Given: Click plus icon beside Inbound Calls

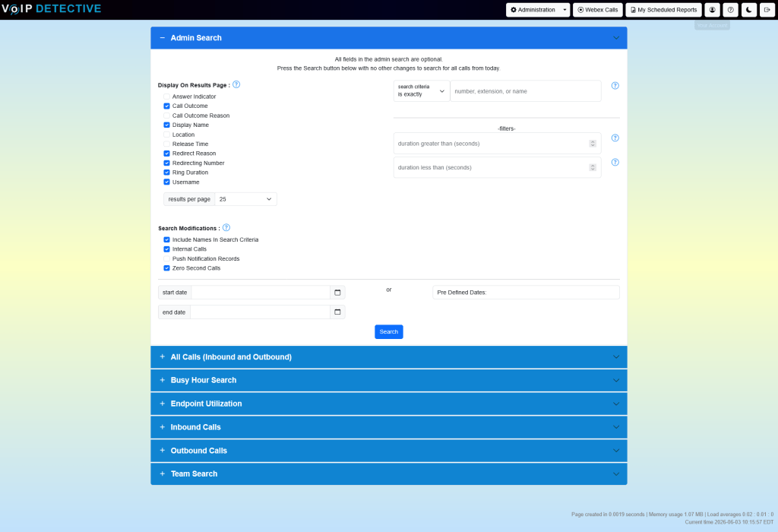Looking at the screenshot, I should (163, 427).
